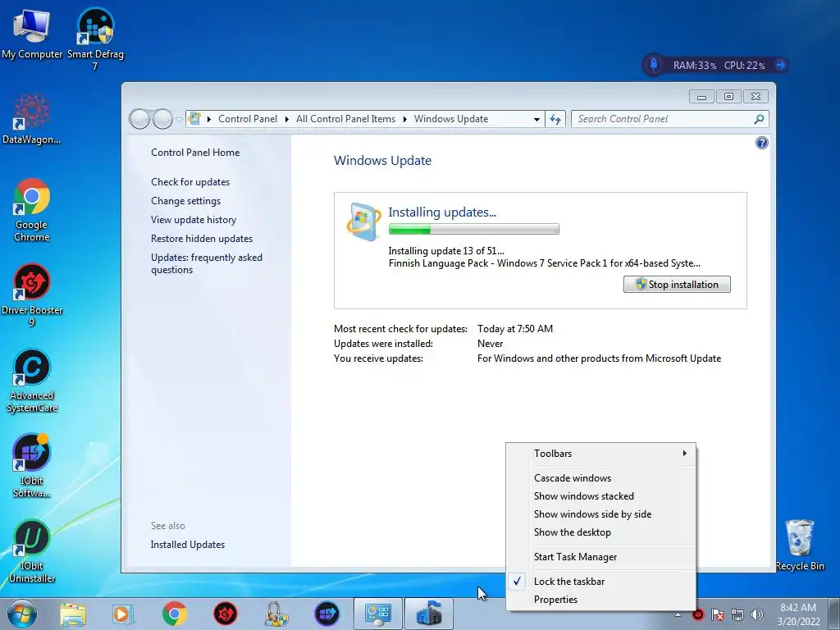Viewport: 840px width, 630px height.
Task: Stop the update installation
Action: coord(677,285)
